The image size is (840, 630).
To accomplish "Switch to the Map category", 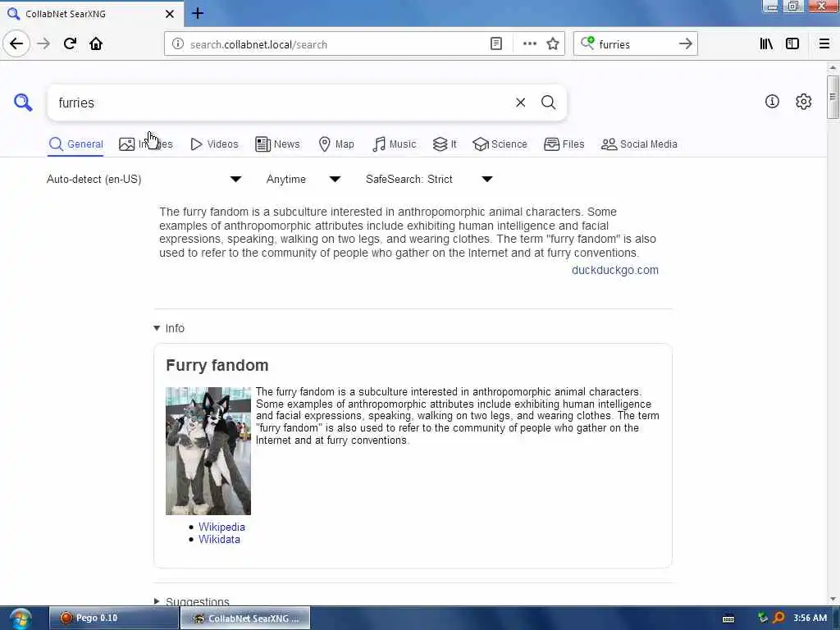I will tap(336, 144).
